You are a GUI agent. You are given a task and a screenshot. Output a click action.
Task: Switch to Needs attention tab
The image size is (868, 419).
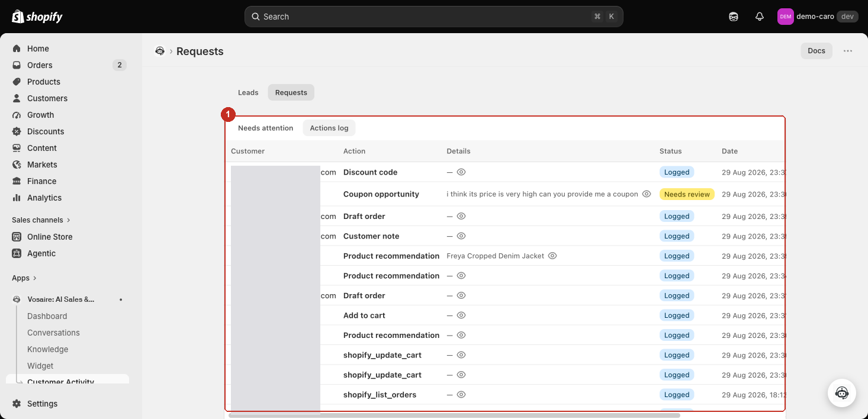tap(265, 128)
